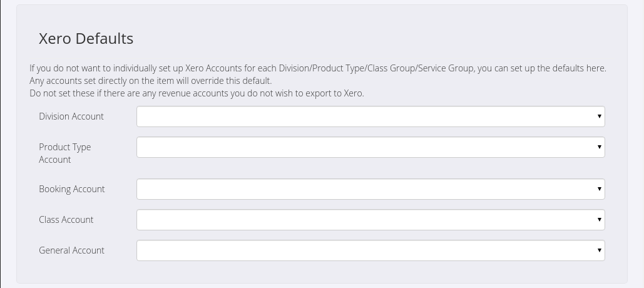Viewport: 644px width, 288px height.
Task: Click the sentence starting 'If you do not want'
Action: (317, 68)
